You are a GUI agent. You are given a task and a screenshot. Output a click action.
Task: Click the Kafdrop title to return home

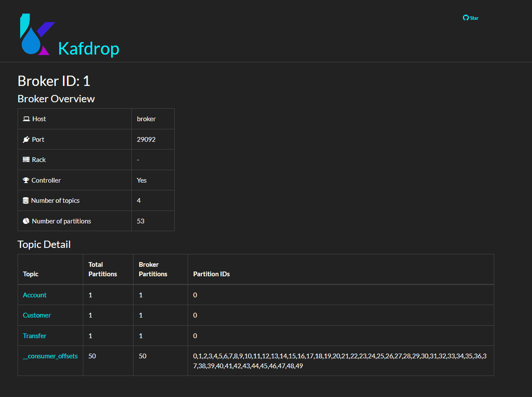89,49
